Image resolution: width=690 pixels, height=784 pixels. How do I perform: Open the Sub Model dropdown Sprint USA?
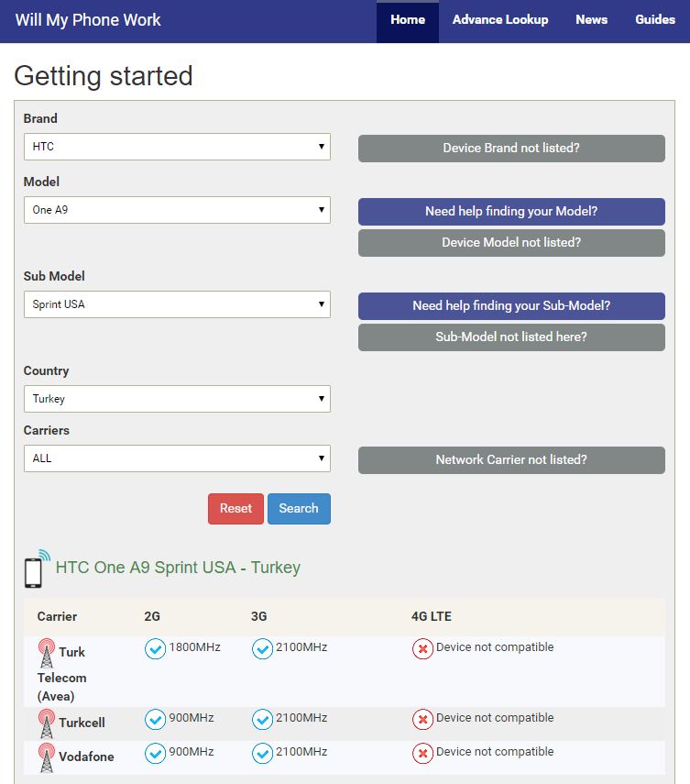tap(177, 304)
